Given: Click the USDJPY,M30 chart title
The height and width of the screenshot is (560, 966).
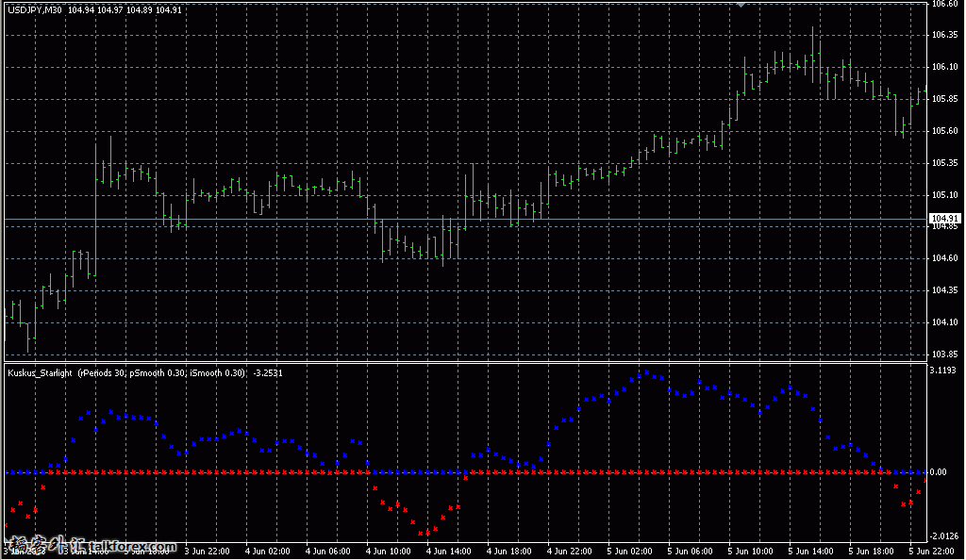Looking at the screenshot, I should (x=35, y=9).
